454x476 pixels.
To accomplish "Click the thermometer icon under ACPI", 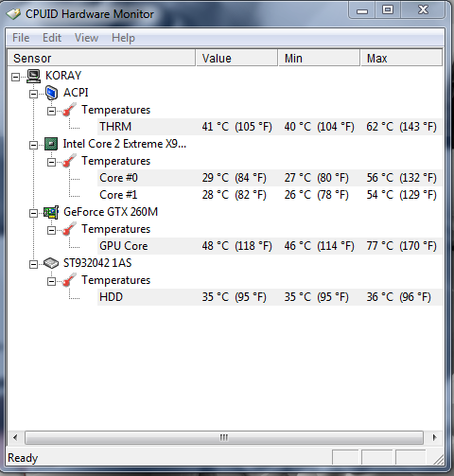I will [x=69, y=110].
